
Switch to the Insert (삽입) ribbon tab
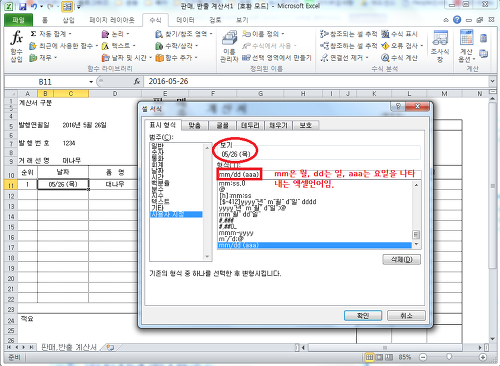pos(68,20)
